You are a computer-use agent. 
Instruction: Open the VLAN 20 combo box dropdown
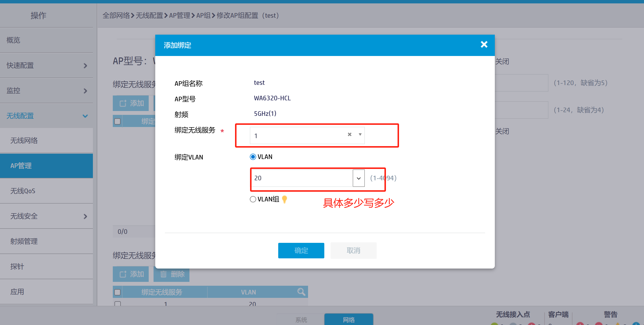point(359,178)
